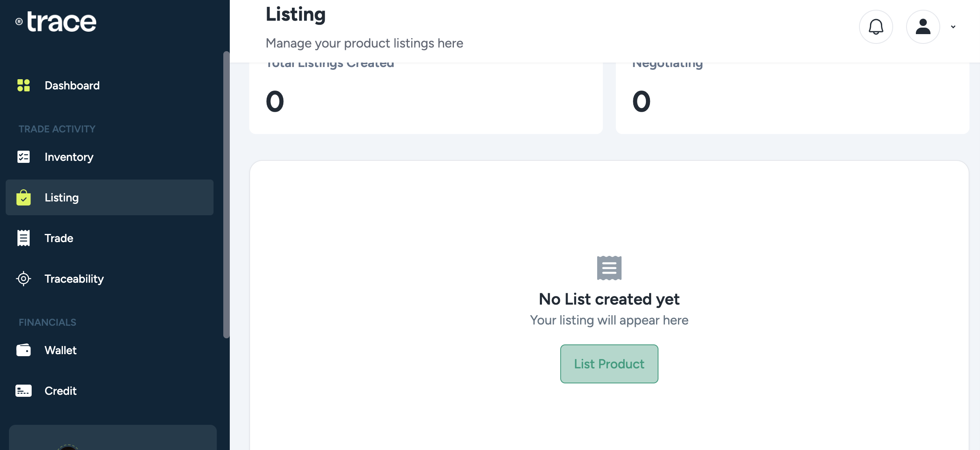Image resolution: width=980 pixels, height=450 pixels.
Task: Go to Inventory page
Action: [69, 157]
